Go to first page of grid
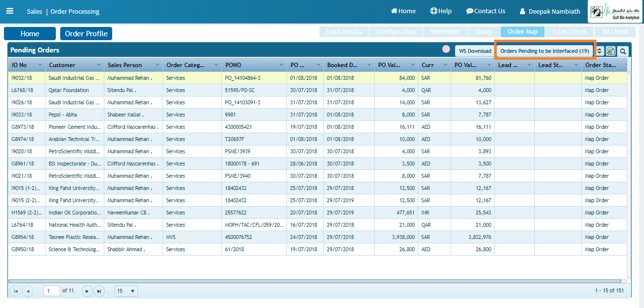This screenshot has height=308, width=644. (x=16, y=291)
